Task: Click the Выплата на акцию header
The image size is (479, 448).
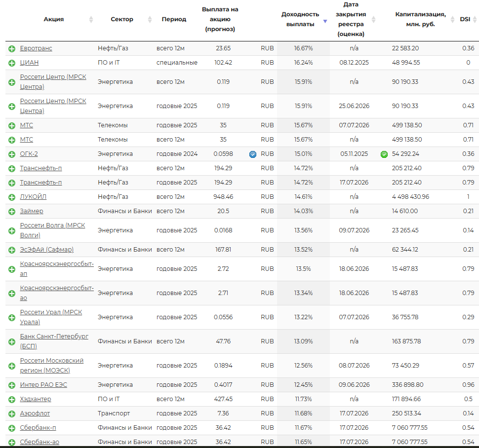Action: click(220, 19)
